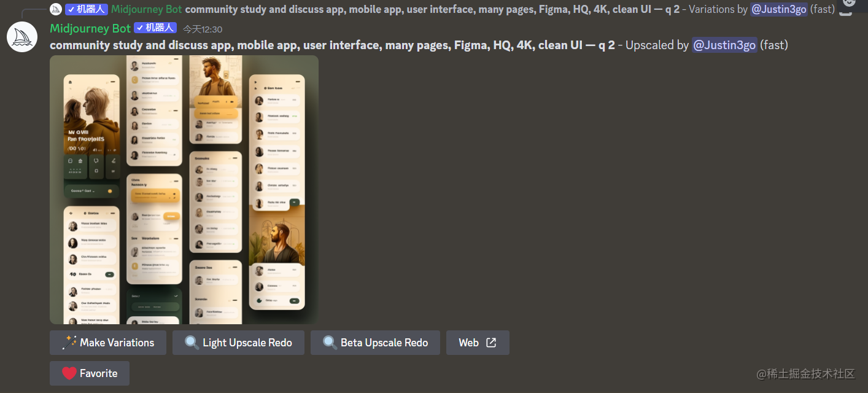The width and height of the screenshot is (868, 393).
Task: Open the external link icon on Web button
Action: tap(491, 343)
